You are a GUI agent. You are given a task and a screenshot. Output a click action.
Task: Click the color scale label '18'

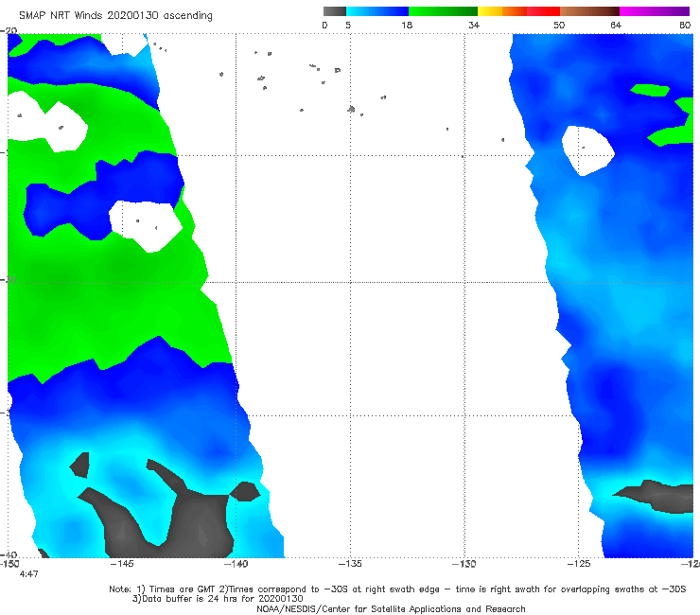[x=407, y=26]
